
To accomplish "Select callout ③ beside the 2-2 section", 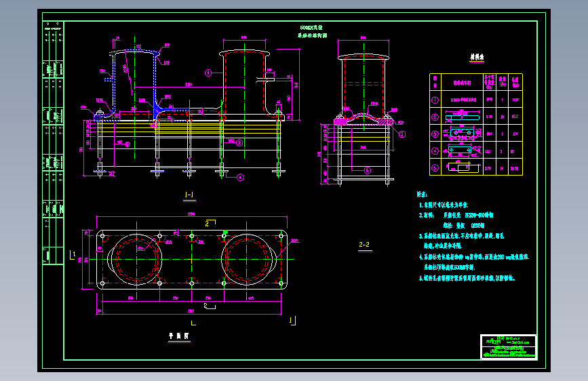I will point(402,134).
